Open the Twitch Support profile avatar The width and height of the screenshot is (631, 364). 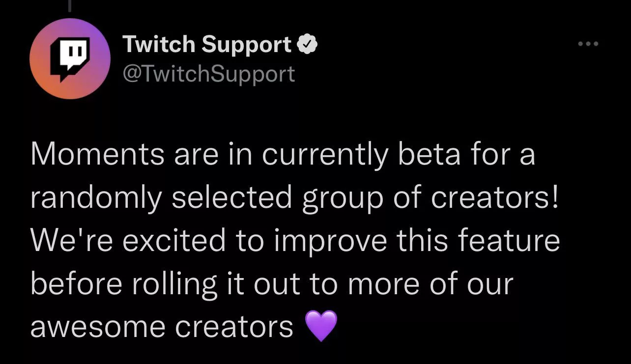coord(69,59)
